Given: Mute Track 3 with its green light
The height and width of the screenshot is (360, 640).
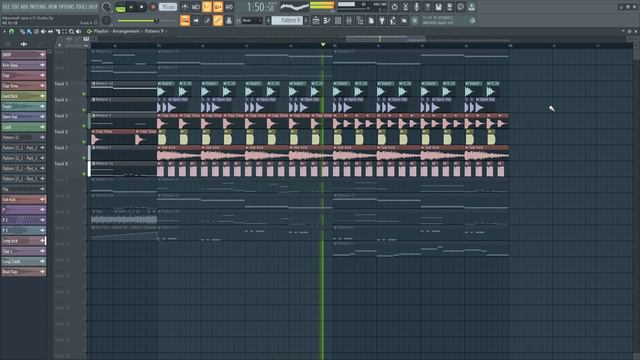Looking at the screenshot, I should point(84,94).
